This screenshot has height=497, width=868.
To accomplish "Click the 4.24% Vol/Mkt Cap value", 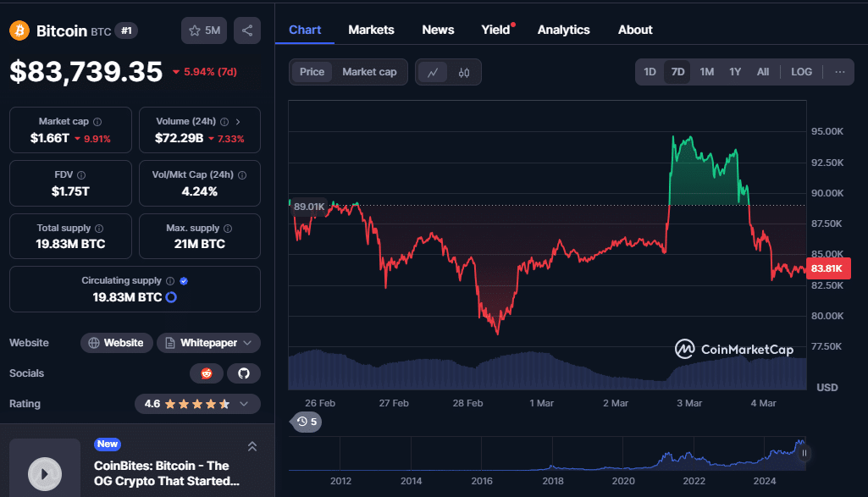I will pos(200,191).
